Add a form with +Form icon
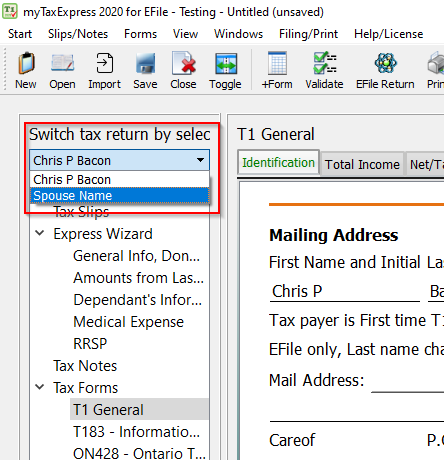Viewport: 444px width, 460px height. click(277, 71)
